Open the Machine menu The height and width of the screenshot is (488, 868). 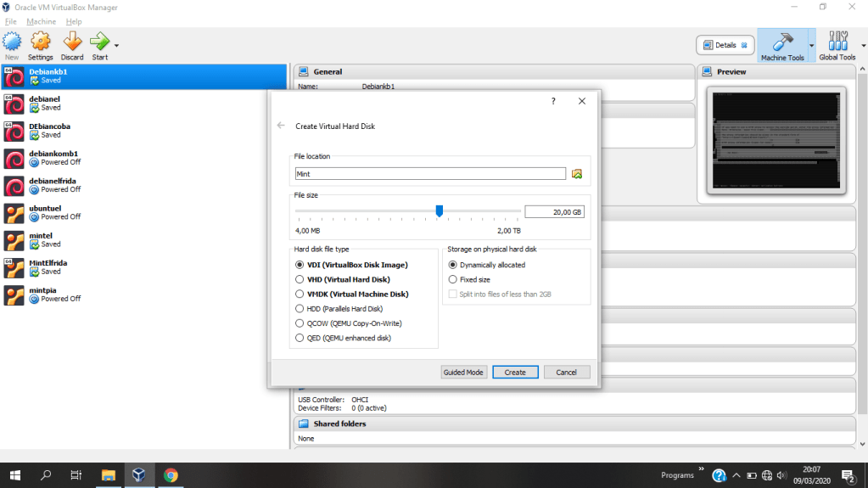click(x=41, y=21)
